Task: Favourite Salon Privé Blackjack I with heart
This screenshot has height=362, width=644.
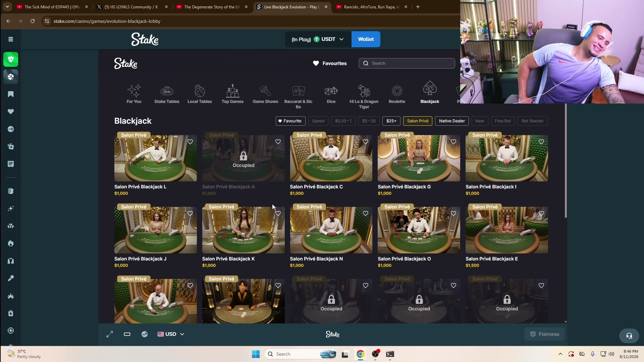Action: coord(541,142)
